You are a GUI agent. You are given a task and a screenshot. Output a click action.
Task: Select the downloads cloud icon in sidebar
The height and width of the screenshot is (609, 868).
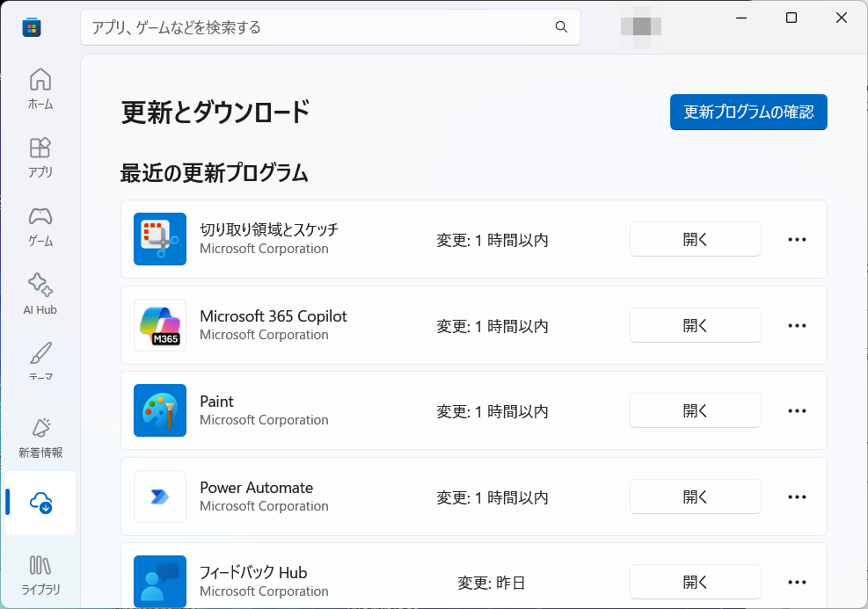pos(40,503)
